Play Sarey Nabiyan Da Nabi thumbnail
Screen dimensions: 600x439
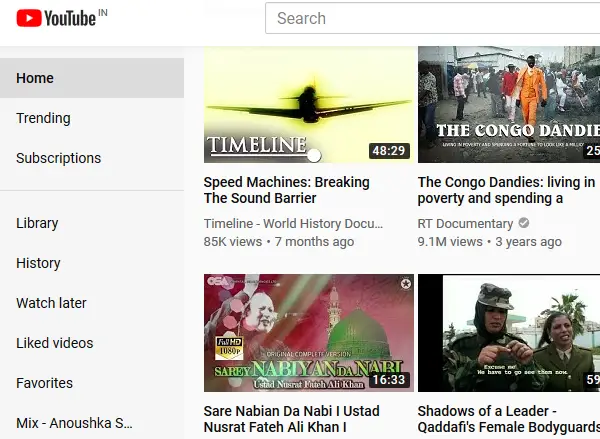pyautogui.click(x=309, y=333)
